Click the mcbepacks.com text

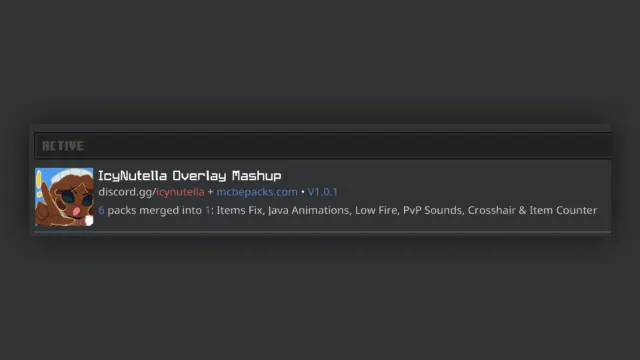257,192
